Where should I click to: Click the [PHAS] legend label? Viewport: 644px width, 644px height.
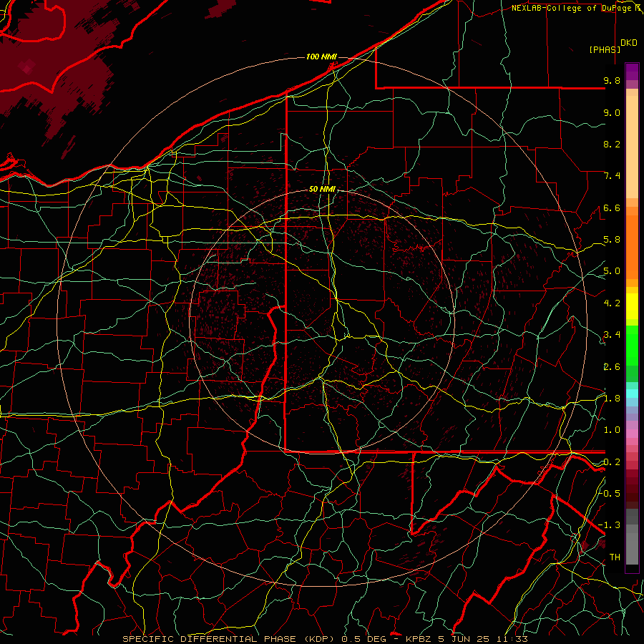605,49
